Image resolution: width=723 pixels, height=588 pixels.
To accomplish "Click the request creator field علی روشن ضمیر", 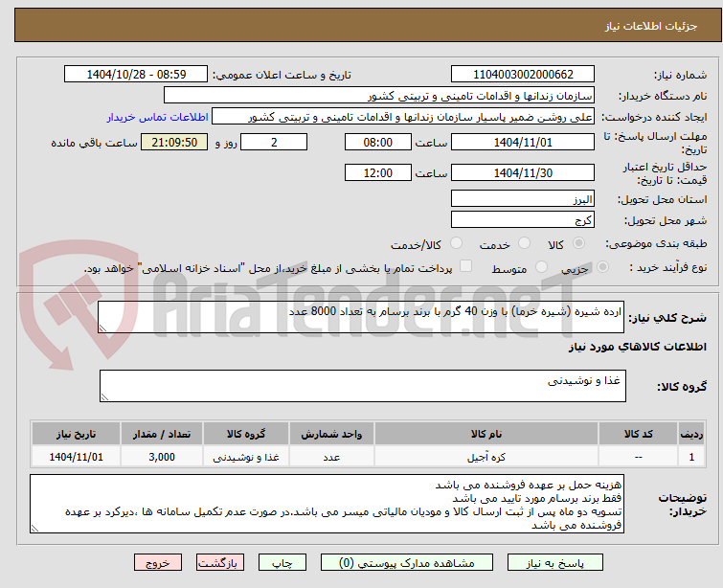I will 403,117.
